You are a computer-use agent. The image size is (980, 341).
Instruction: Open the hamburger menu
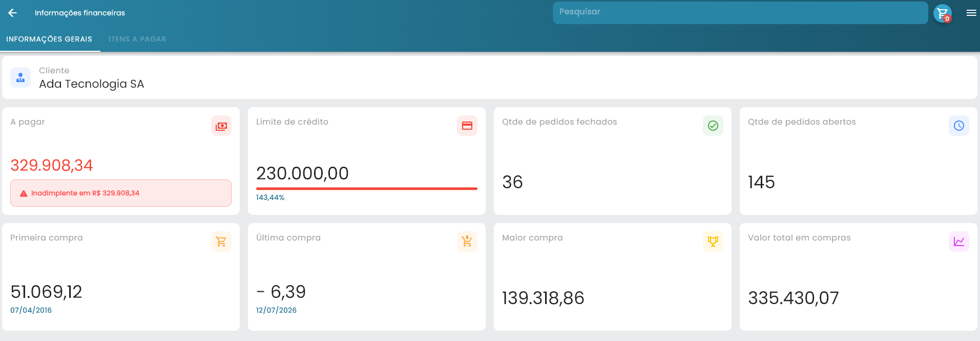[x=971, y=13]
